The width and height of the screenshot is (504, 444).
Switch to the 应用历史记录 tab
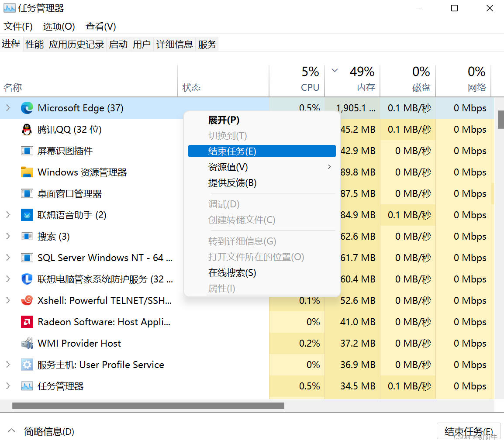pos(76,45)
